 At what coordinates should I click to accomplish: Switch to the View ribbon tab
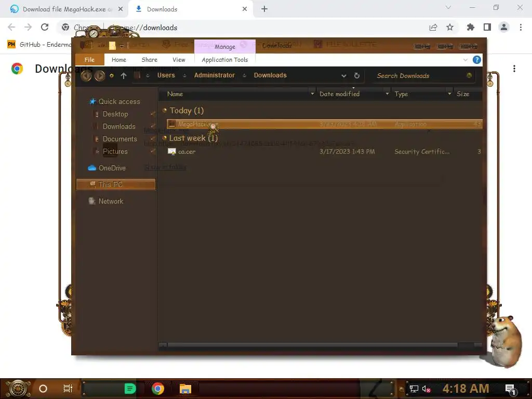179,60
